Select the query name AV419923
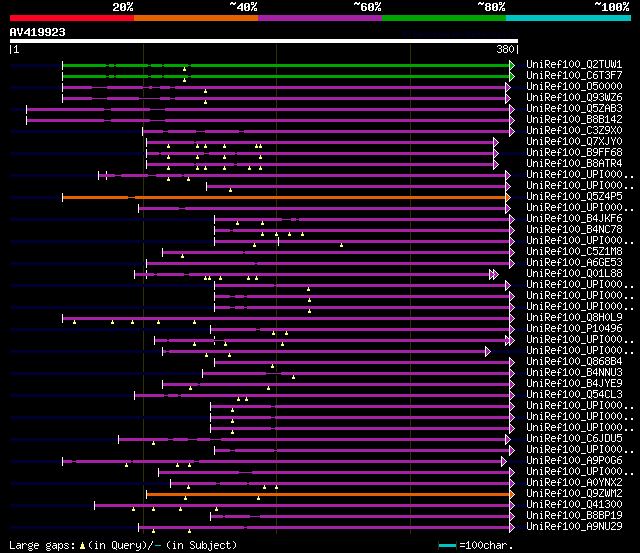 pos(38,32)
